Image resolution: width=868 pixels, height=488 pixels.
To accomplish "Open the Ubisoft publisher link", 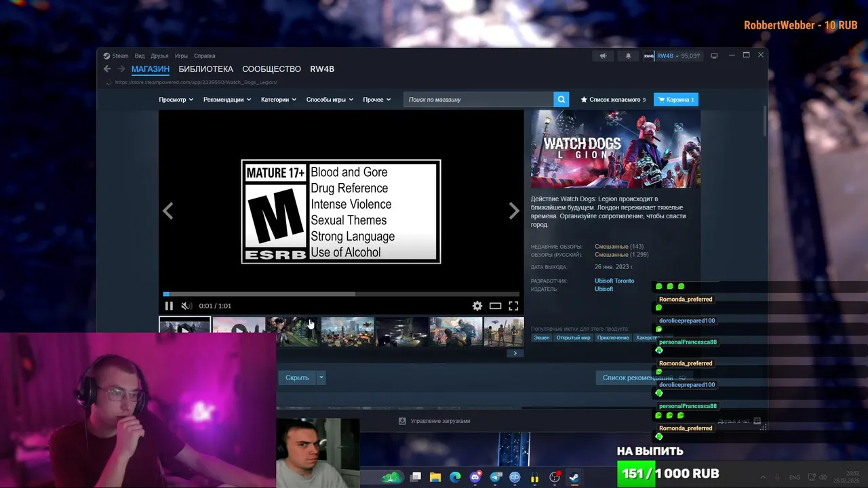I will point(604,289).
